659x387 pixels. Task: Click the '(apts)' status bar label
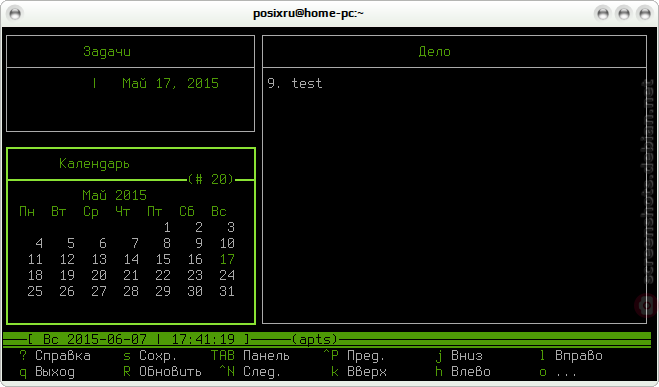click(x=315, y=339)
